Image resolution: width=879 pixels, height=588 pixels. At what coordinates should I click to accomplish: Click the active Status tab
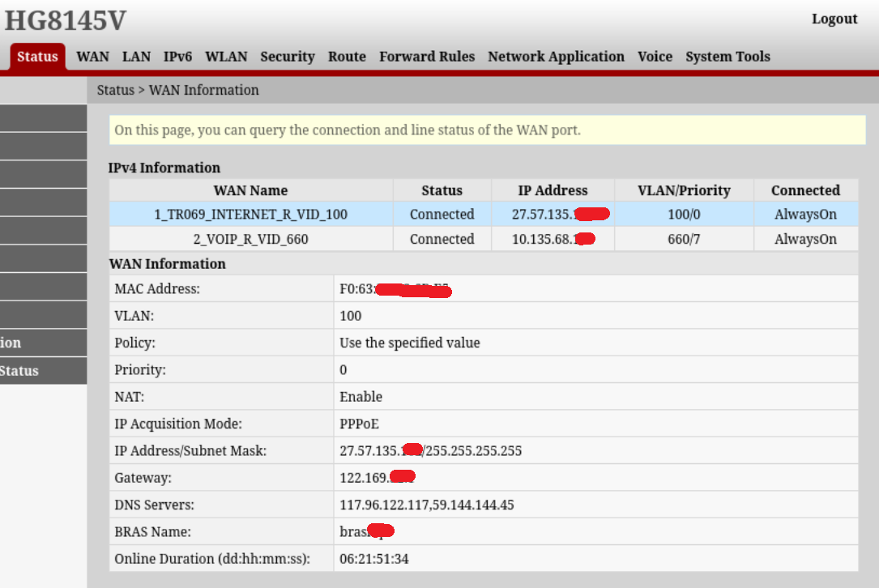(37, 57)
